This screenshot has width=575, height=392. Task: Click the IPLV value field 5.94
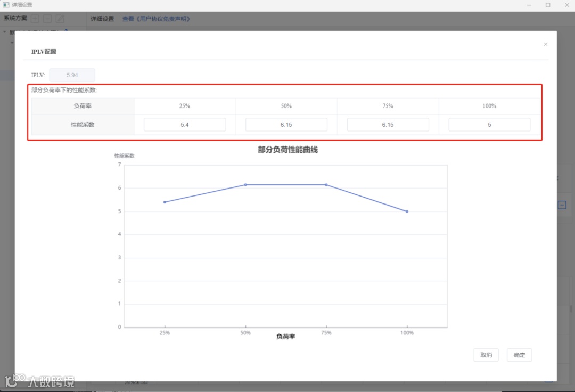click(72, 75)
